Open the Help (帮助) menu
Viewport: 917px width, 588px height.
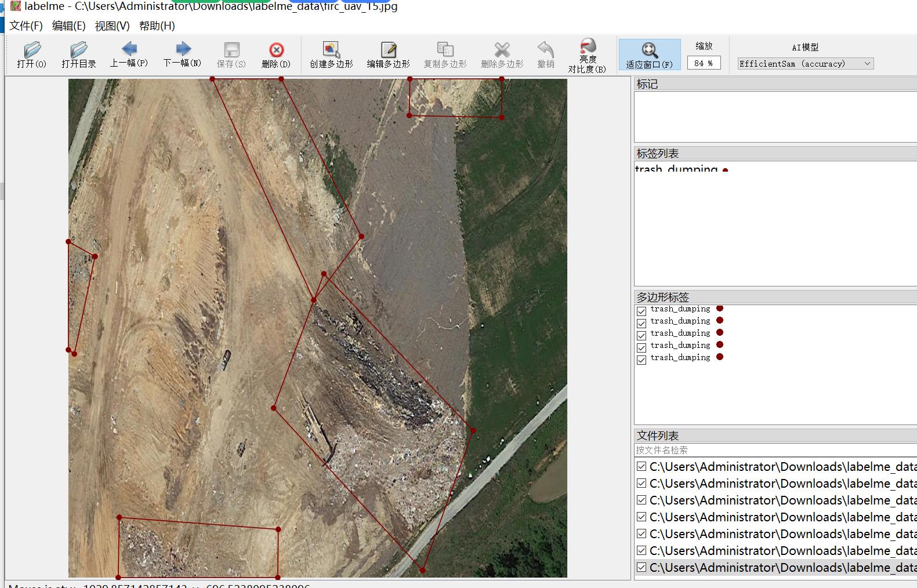click(157, 26)
